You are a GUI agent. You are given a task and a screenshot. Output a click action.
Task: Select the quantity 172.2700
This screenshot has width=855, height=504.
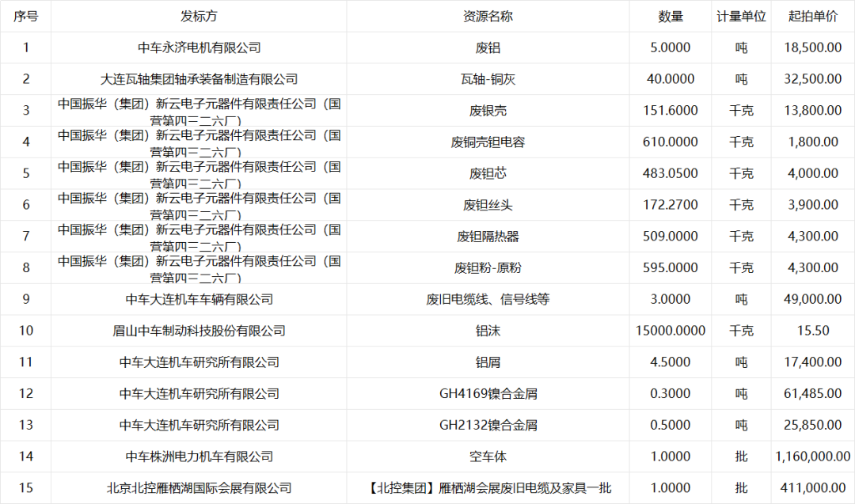[x=671, y=206]
